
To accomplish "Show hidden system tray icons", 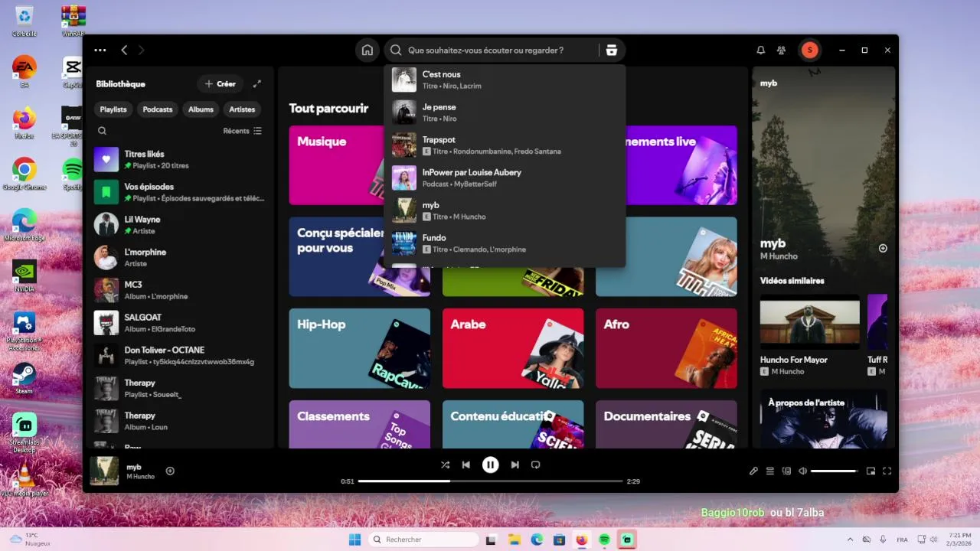I will (x=849, y=540).
